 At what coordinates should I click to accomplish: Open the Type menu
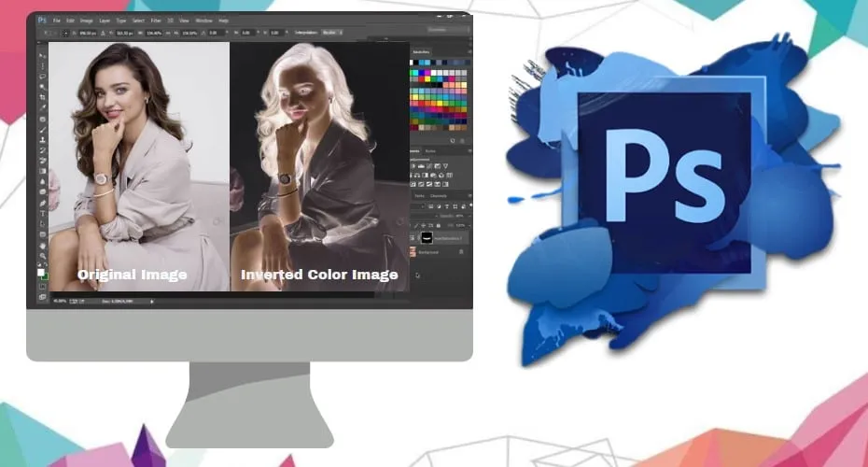coord(121,21)
